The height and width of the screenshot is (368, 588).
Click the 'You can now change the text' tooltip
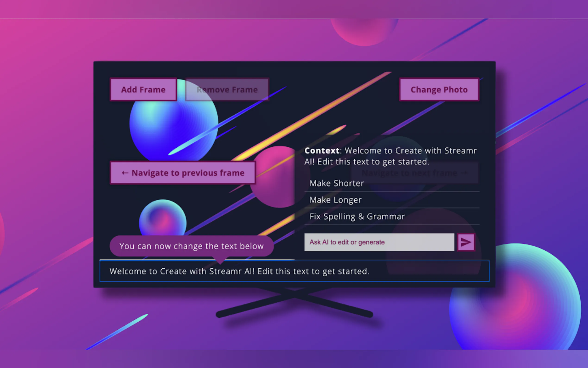[x=191, y=246]
